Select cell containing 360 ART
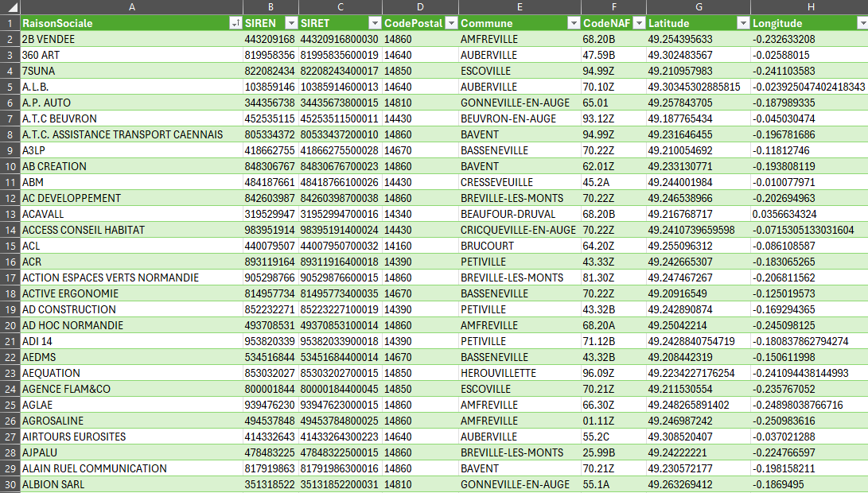The height and width of the screenshot is (493, 868). click(x=132, y=56)
